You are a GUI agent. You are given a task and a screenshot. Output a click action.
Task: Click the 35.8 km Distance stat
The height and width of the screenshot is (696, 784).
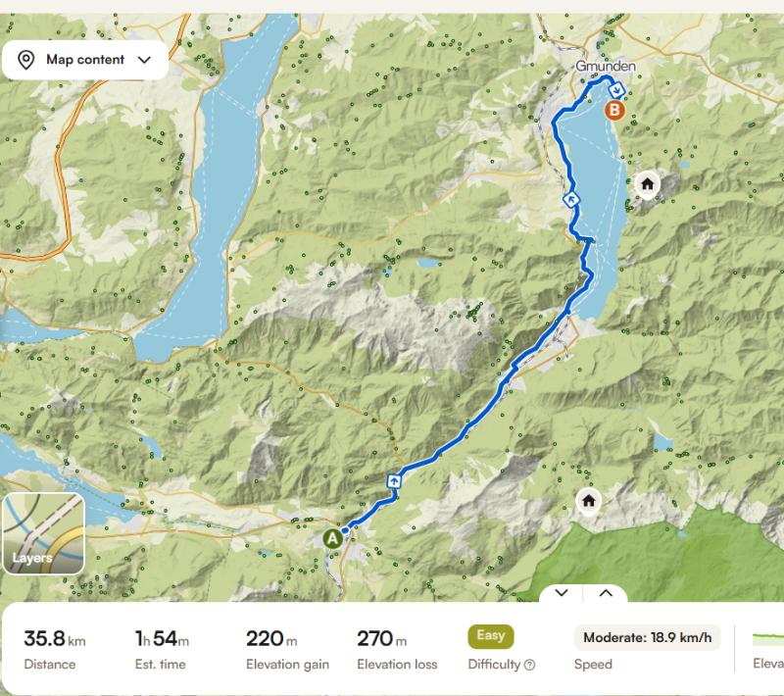click(55, 649)
